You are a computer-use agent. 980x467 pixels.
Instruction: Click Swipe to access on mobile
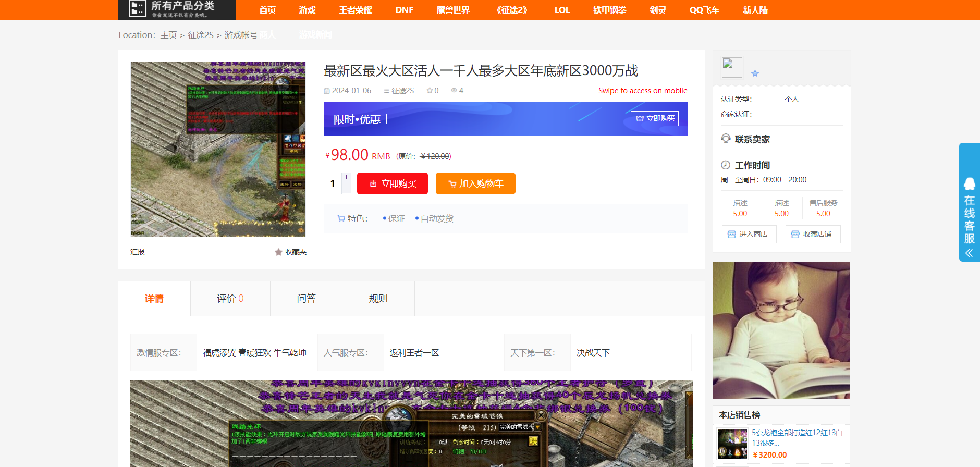click(x=643, y=91)
